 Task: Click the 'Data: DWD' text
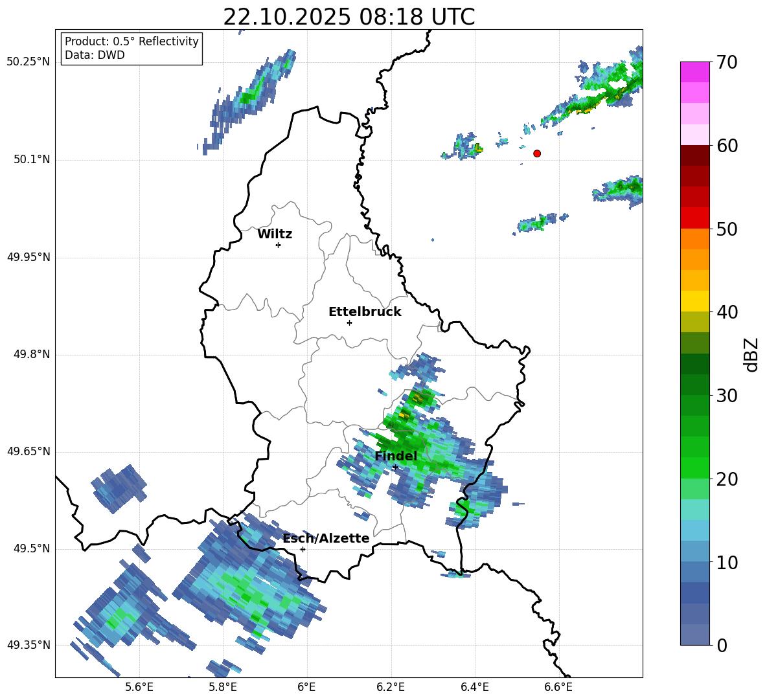(x=95, y=55)
